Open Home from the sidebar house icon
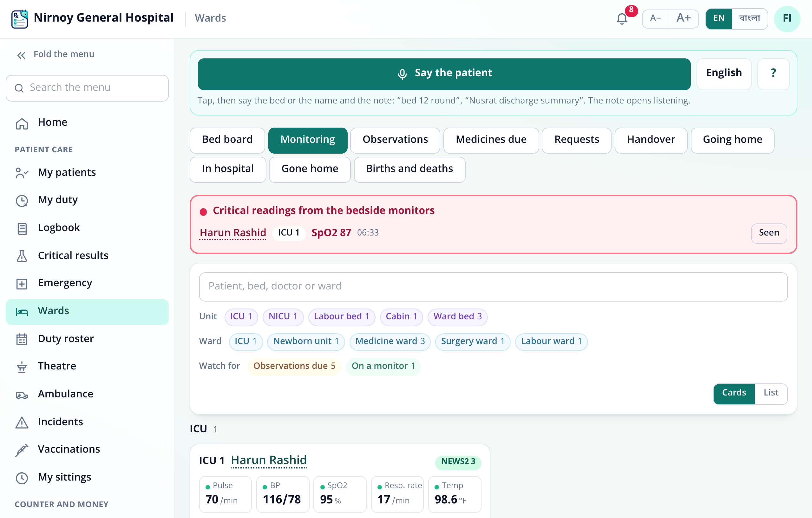Image resolution: width=812 pixels, height=518 pixels. (22, 123)
